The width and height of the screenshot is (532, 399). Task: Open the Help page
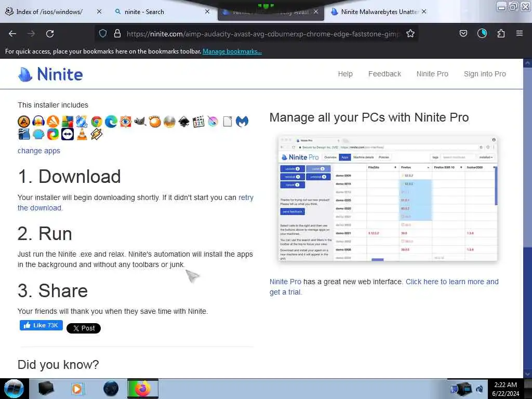[345, 74]
